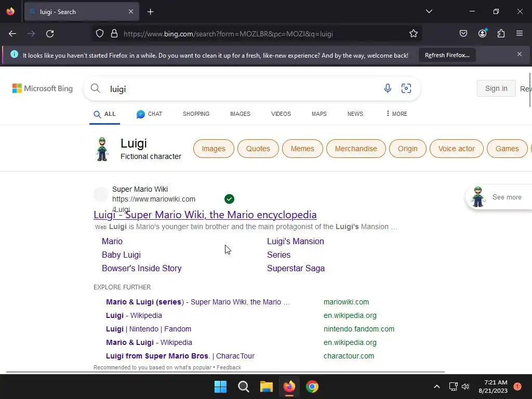
Task: Open visual search camera icon
Action: click(406, 88)
